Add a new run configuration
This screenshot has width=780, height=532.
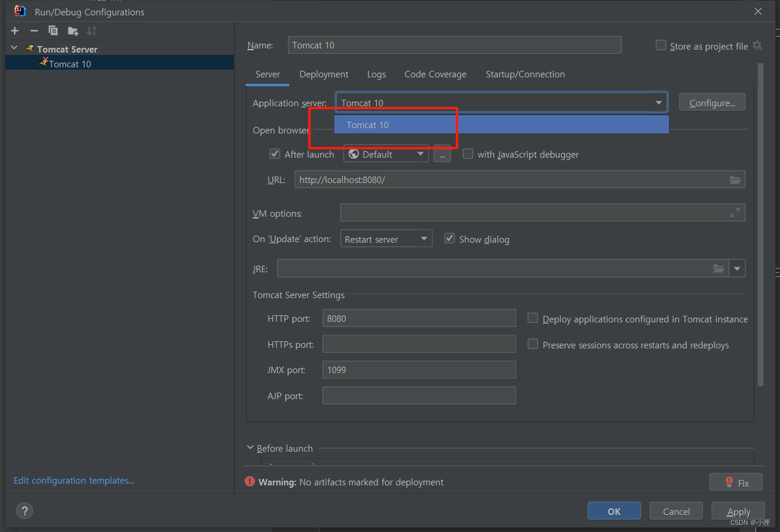point(15,31)
